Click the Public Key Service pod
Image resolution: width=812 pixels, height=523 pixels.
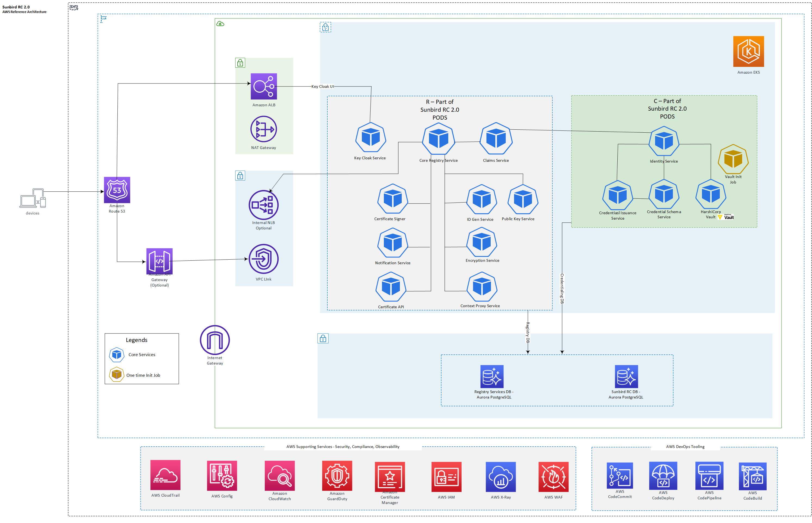523,200
